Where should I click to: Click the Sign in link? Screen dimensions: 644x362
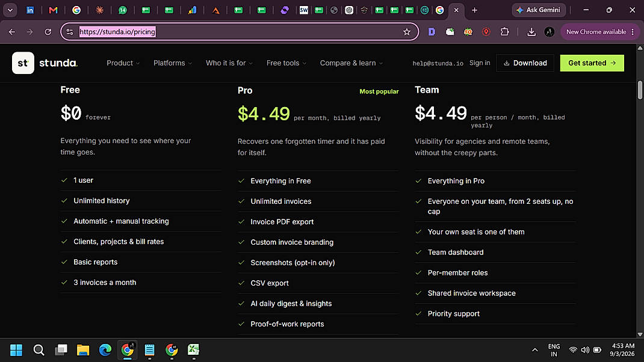tap(480, 63)
